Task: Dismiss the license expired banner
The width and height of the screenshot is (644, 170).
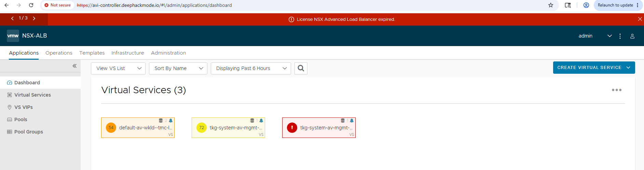Action: [x=640, y=19]
